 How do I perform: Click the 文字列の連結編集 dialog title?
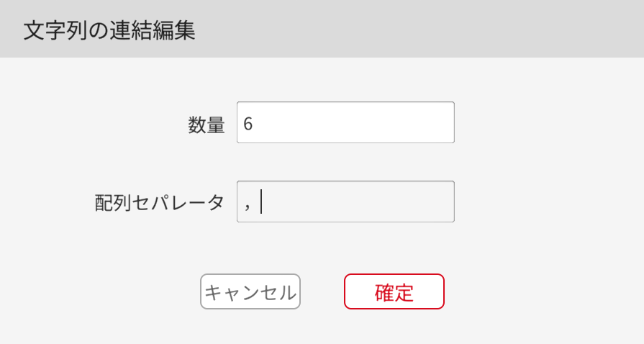pos(109,31)
